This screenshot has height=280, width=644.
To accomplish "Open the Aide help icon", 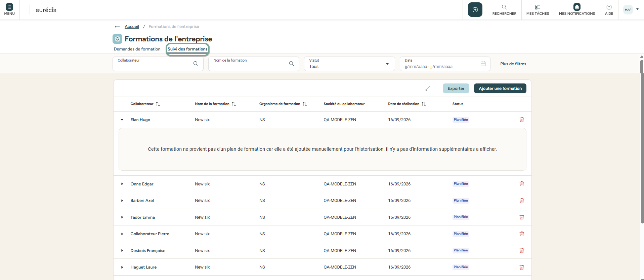I will [609, 7].
